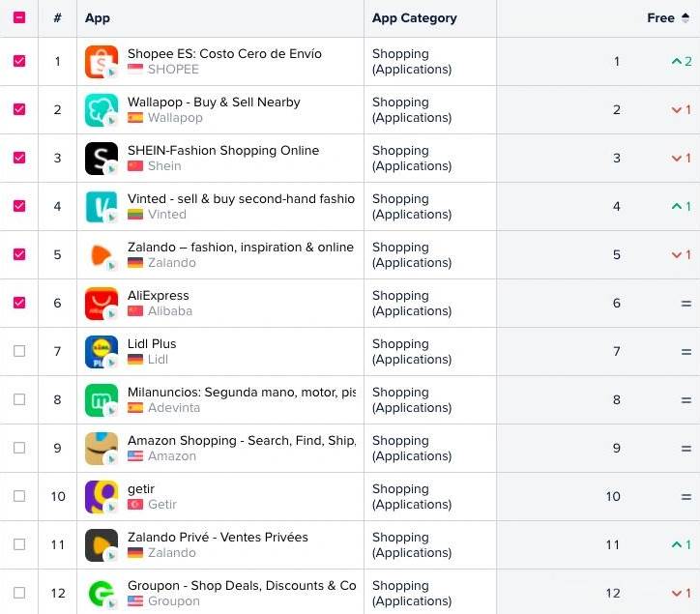Click the App Category column header

(x=414, y=17)
